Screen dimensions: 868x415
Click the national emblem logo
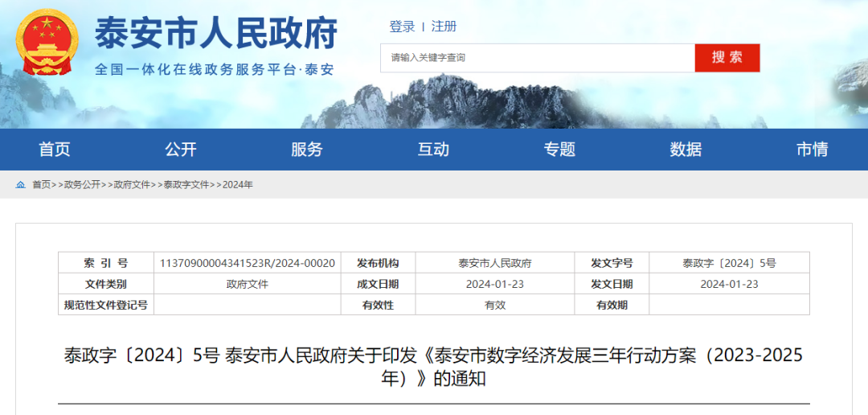pos(47,42)
